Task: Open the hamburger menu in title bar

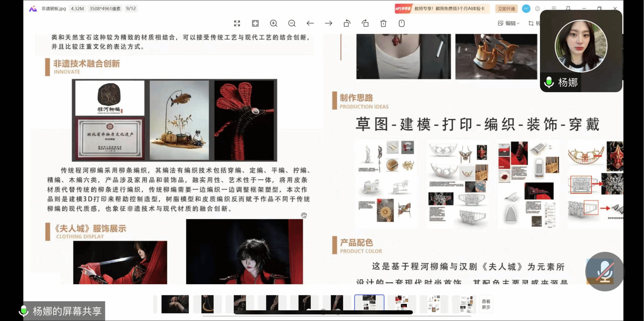Action: [554, 8]
